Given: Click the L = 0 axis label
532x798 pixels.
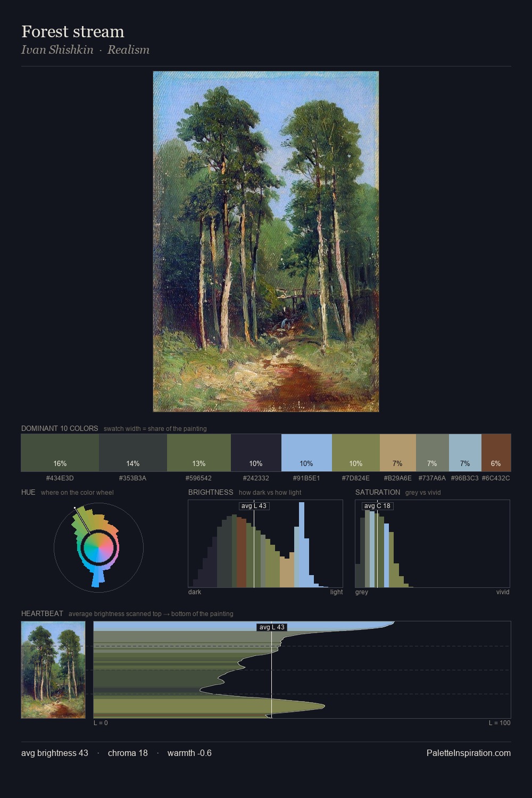Looking at the screenshot, I should click(x=101, y=723).
